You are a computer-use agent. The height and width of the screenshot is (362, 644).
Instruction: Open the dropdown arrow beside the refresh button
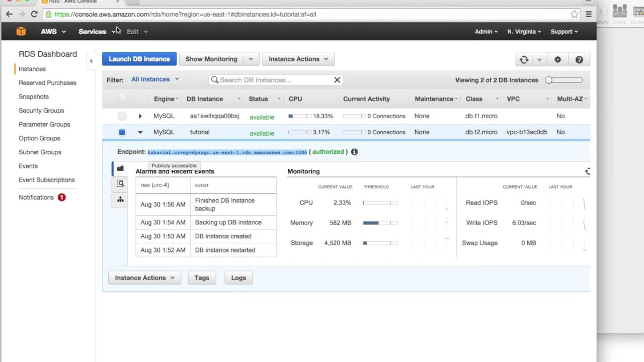tap(539, 59)
